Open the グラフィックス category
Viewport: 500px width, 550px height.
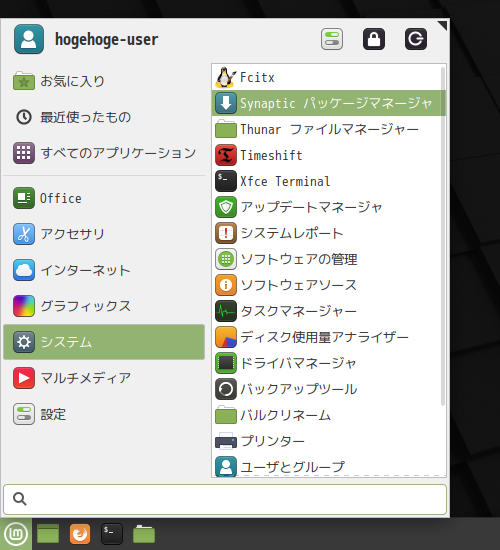(104, 306)
